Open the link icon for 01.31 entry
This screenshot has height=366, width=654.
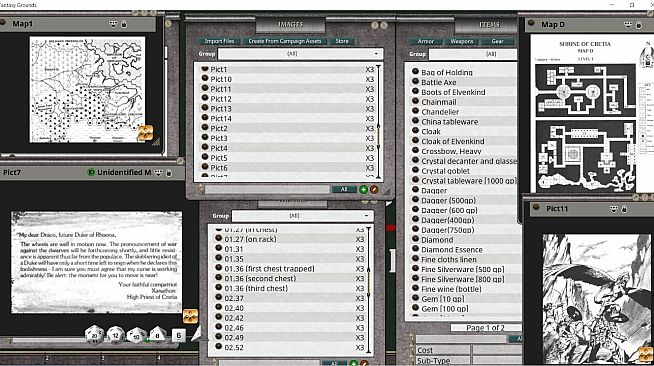[219, 248]
